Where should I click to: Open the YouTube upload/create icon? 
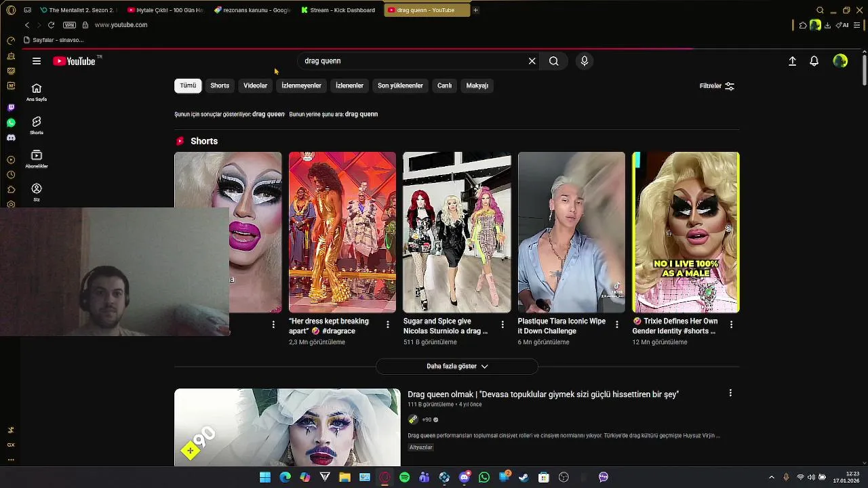coord(792,61)
